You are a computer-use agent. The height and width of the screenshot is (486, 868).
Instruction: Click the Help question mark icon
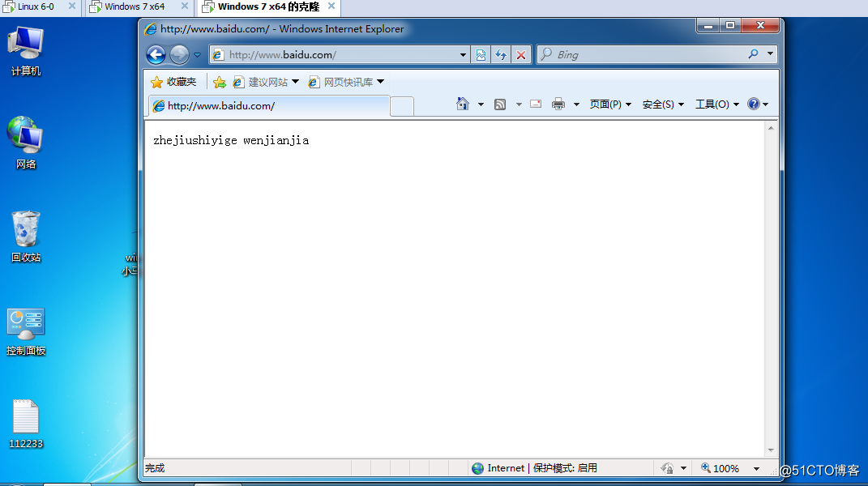coord(754,104)
